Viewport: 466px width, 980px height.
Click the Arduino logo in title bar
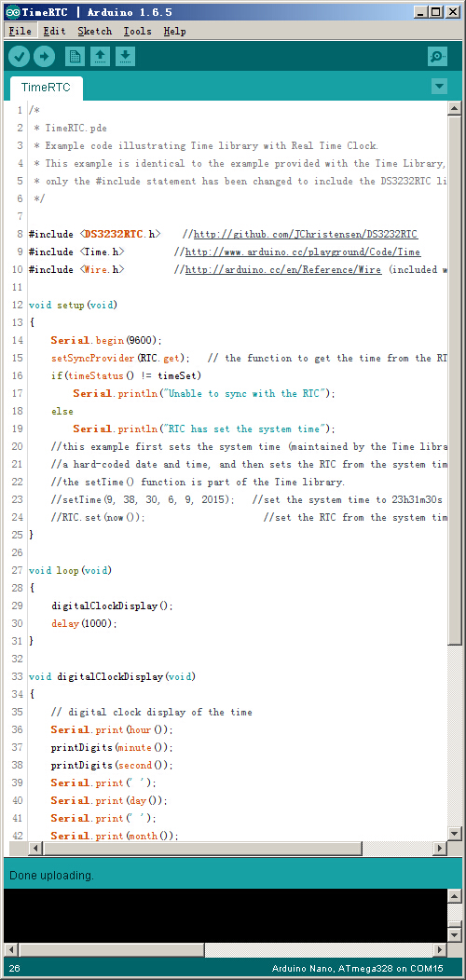click(12, 12)
